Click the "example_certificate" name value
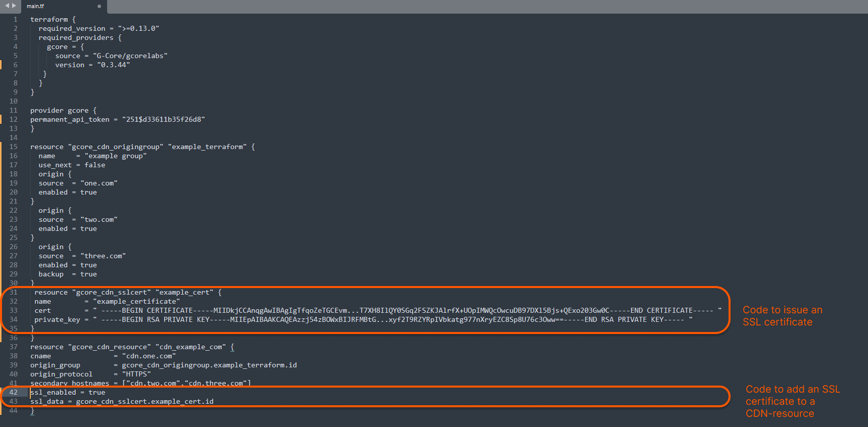The width and height of the screenshot is (868, 427). [x=136, y=302]
